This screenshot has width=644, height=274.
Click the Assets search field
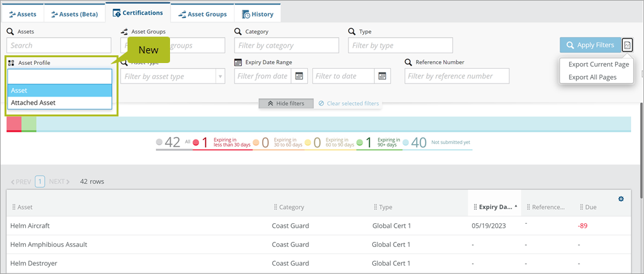point(59,45)
